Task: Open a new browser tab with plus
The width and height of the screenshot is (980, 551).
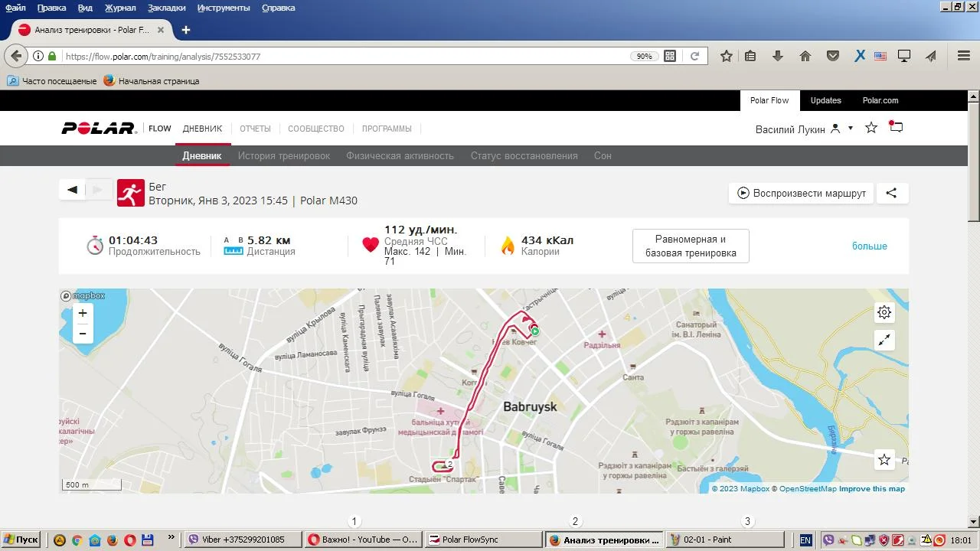Action: click(x=185, y=30)
